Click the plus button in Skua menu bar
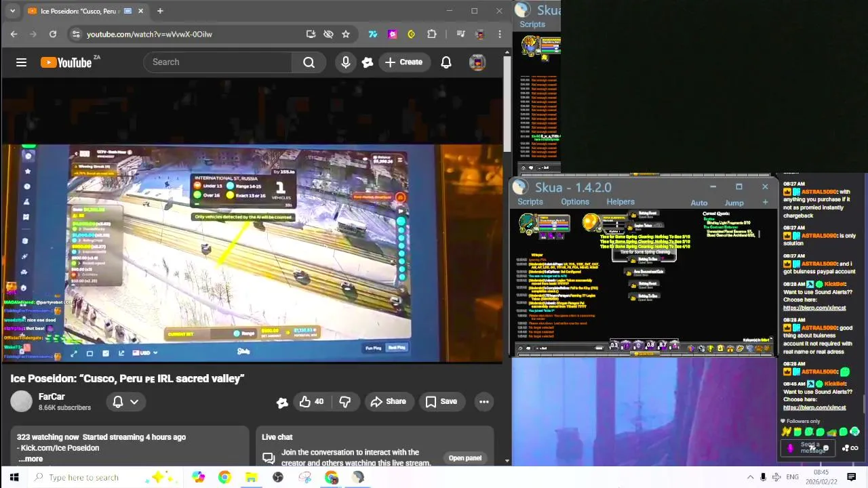The image size is (868, 488). 765,202
